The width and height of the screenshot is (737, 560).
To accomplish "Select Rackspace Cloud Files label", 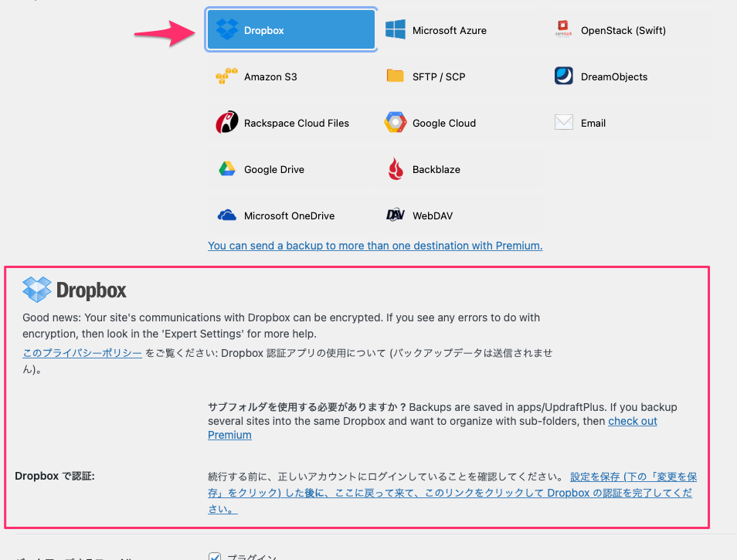I will coord(297,123).
